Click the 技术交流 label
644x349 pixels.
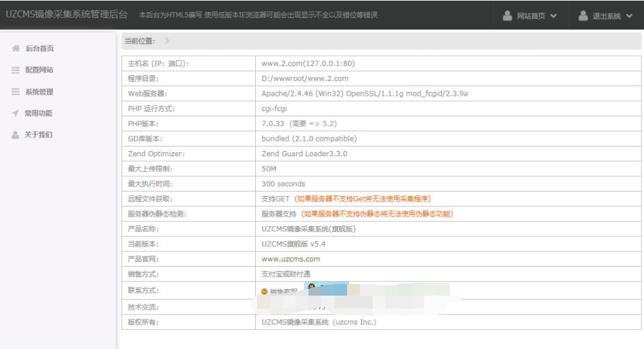point(143,307)
